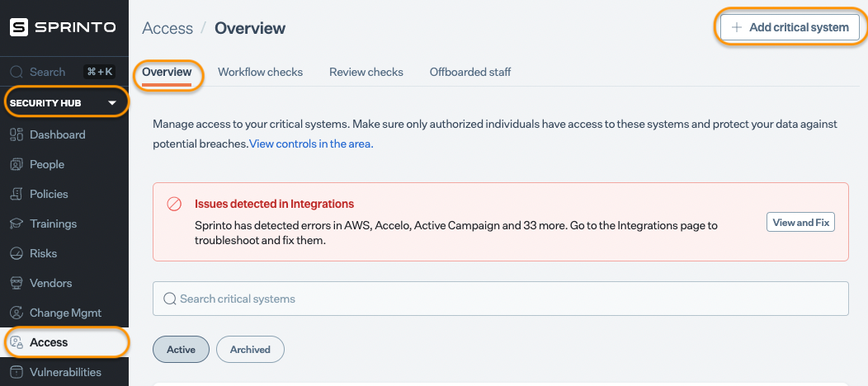This screenshot has height=386, width=868.
Task: Switch to Workflow checks tab
Action: click(260, 72)
